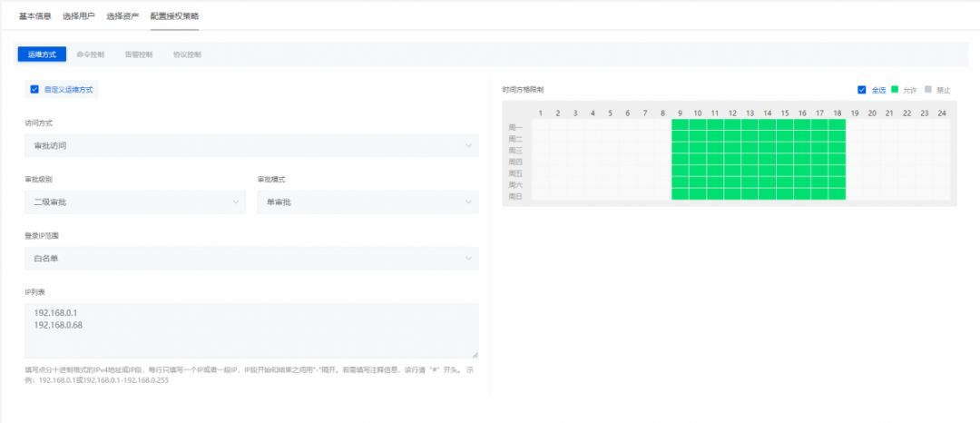This screenshot has height=423, width=980.
Task: Switch to the 基本信息 tab
Action: coord(35,15)
